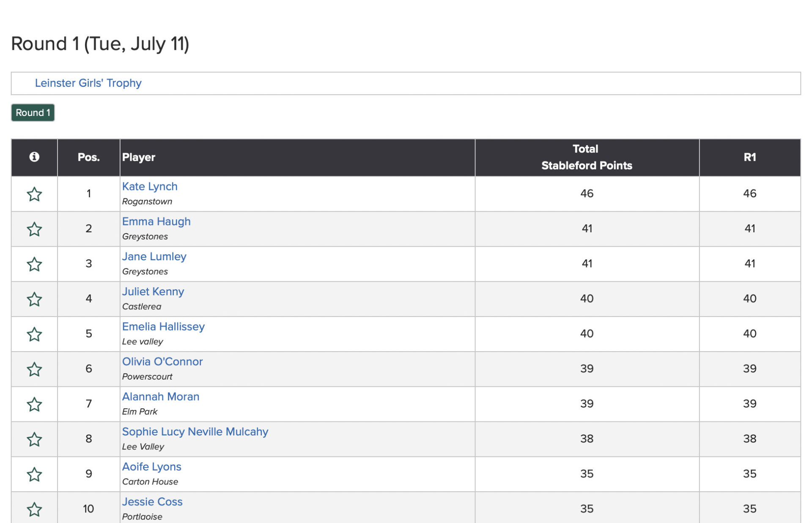Click the R1 column header
812x523 pixels.
[750, 157]
